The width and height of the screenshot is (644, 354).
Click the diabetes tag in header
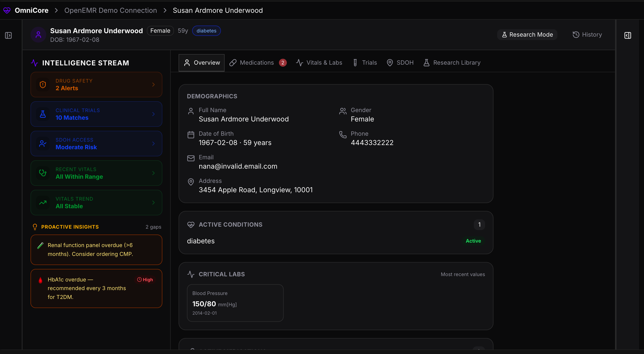[x=206, y=31]
